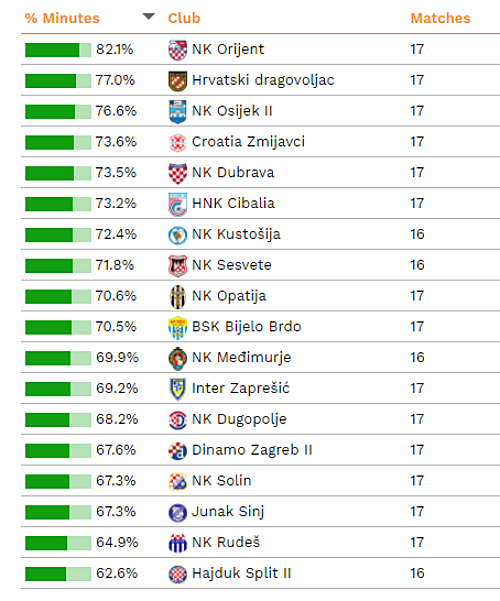Click the 62.6% minutes bar for Hajduk

58,574
